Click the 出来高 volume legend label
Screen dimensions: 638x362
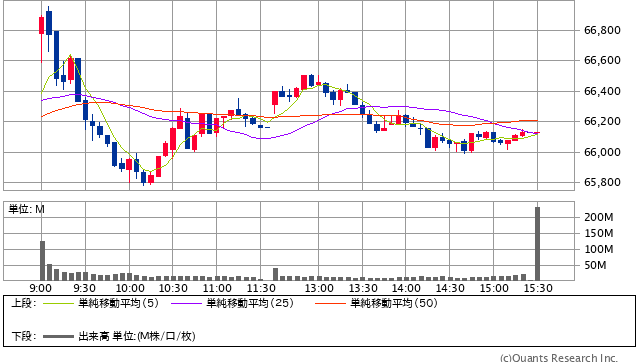tap(94, 336)
